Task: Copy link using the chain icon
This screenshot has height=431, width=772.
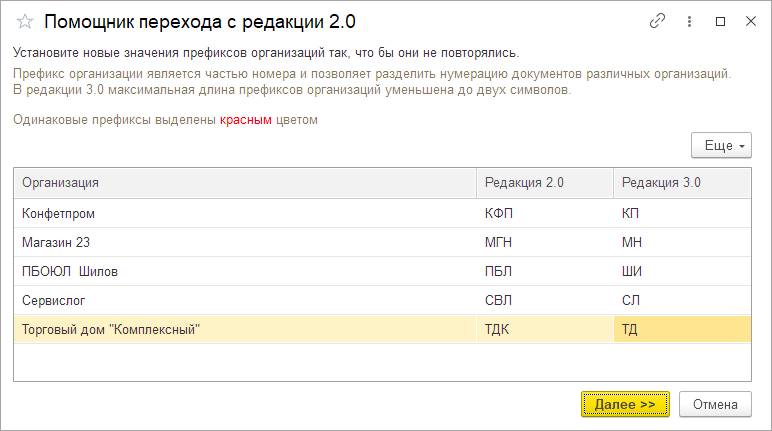Action: pos(657,21)
